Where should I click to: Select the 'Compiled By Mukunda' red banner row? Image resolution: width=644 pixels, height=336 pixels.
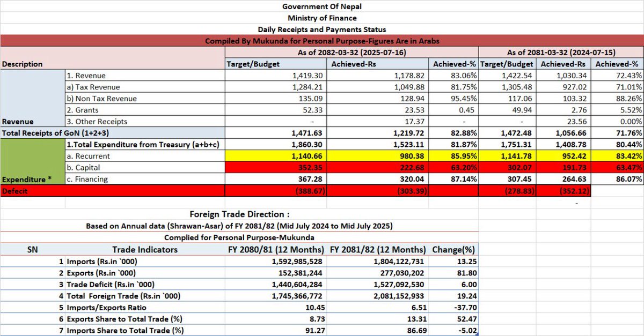pos(322,41)
